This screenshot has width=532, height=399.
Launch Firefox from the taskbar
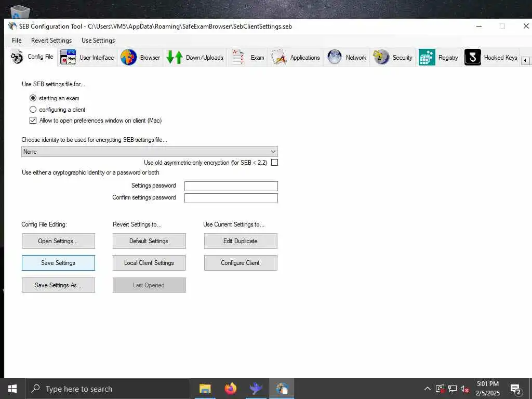point(231,389)
